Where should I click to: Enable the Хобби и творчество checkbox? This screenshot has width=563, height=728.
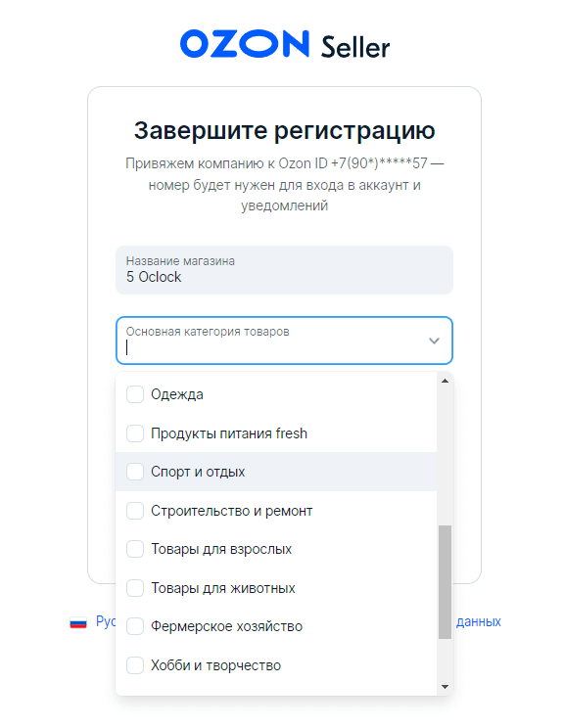[x=135, y=665]
